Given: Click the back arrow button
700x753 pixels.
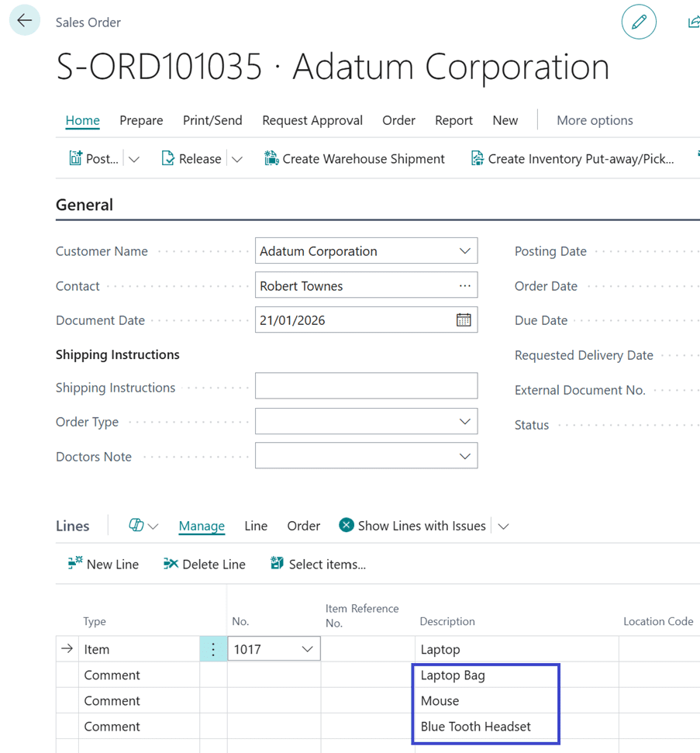Looking at the screenshot, I should tap(25, 21).
